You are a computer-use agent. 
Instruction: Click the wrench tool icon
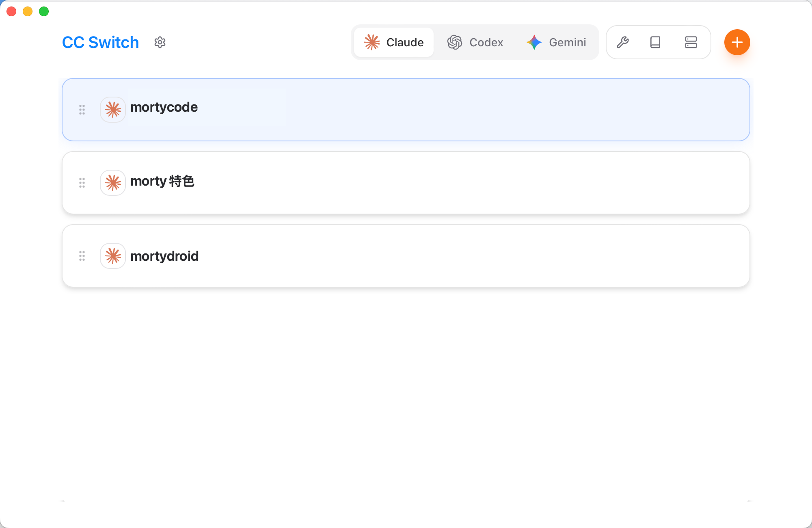pyautogui.click(x=623, y=42)
